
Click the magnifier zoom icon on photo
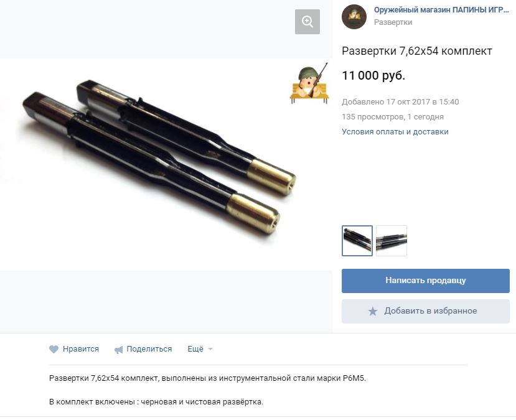click(307, 22)
